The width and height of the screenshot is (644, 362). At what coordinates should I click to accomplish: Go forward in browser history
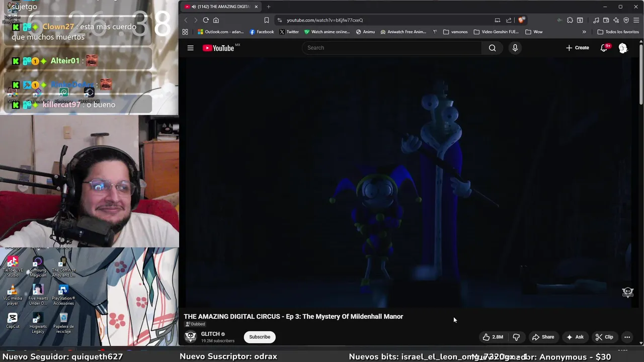click(x=196, y=20)
